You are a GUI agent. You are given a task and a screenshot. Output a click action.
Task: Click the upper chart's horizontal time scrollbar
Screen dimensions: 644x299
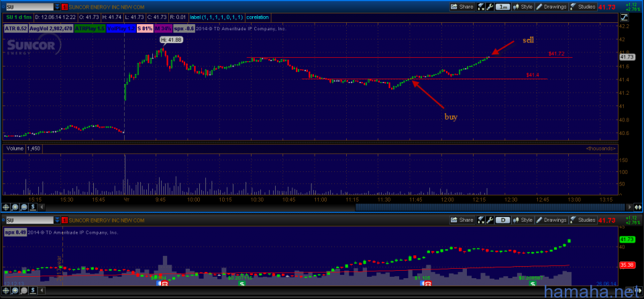490,207
